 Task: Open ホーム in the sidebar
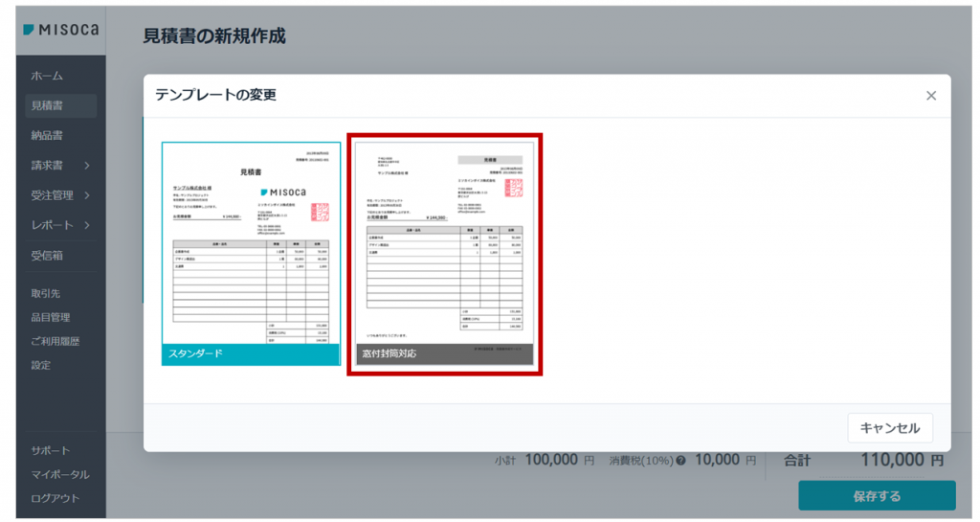pyautogui.click(x=47, y=76)
